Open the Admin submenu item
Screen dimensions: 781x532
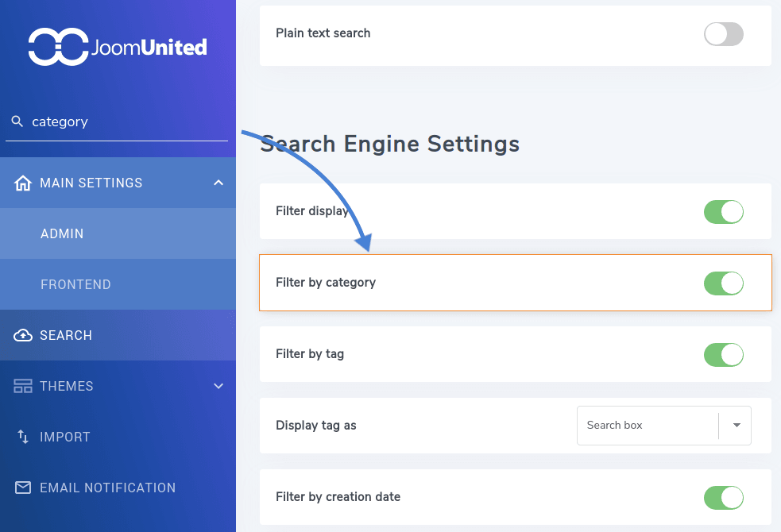coord(62,233)
